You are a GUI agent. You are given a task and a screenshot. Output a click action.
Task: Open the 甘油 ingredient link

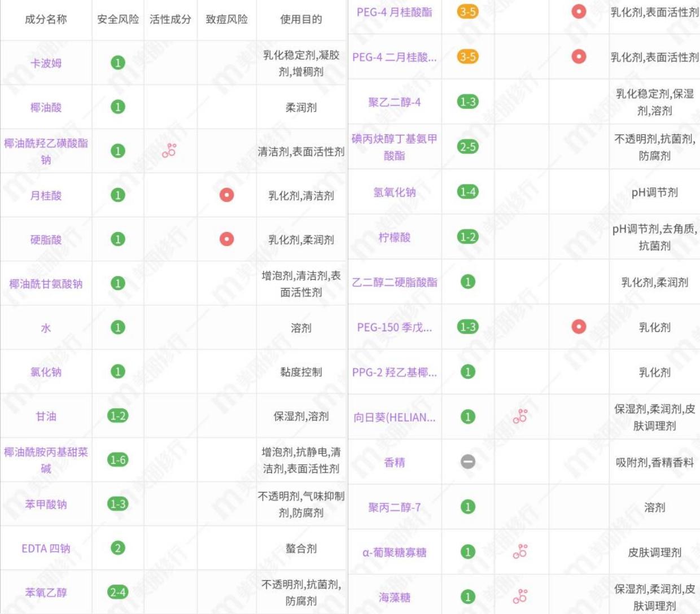46,416
